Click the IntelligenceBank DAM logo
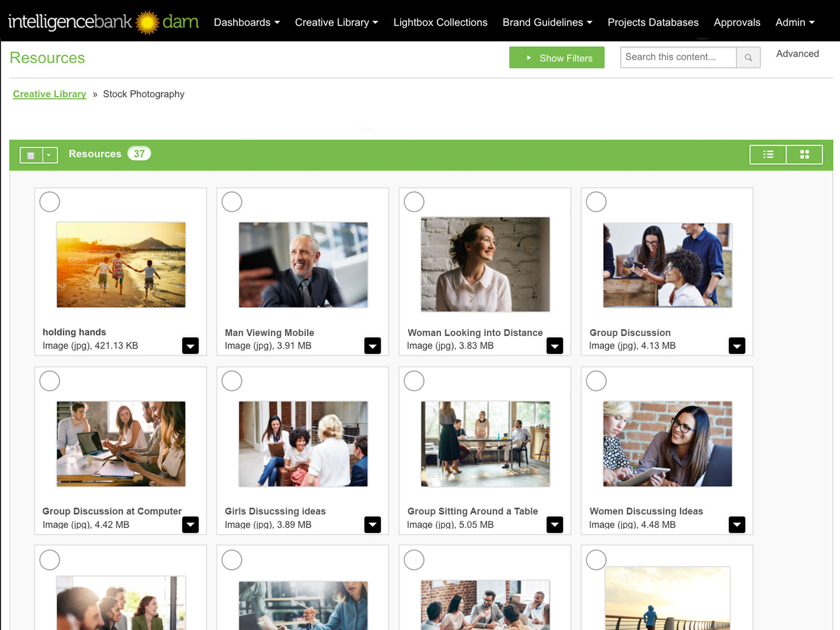The height and width of the screenshot is (630, 840). pos(103,22)
